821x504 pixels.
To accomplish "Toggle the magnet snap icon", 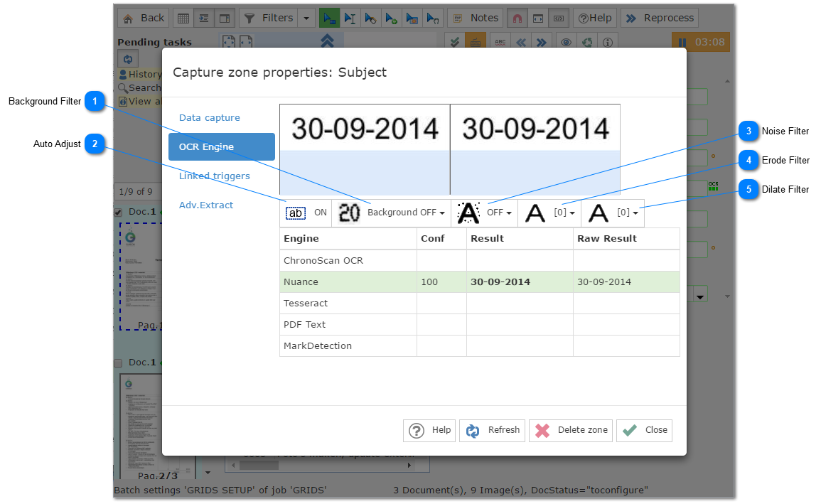I will coord(517,18).
